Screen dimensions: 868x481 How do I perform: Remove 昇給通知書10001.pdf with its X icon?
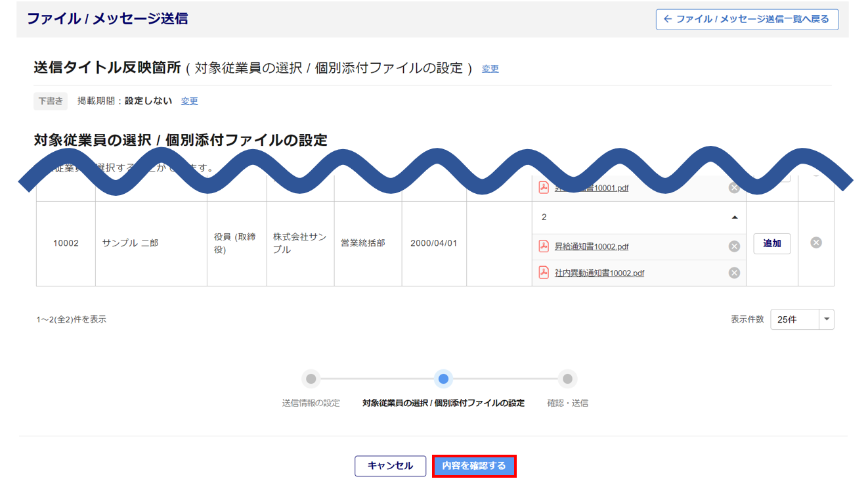tap(734, 188)
